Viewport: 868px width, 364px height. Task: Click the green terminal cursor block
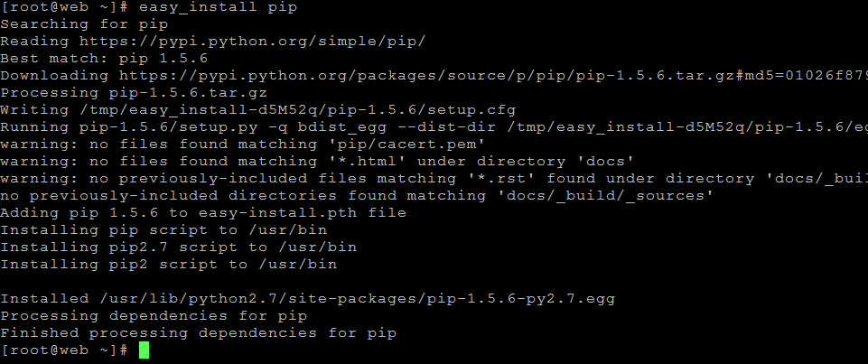pos(144,350)
